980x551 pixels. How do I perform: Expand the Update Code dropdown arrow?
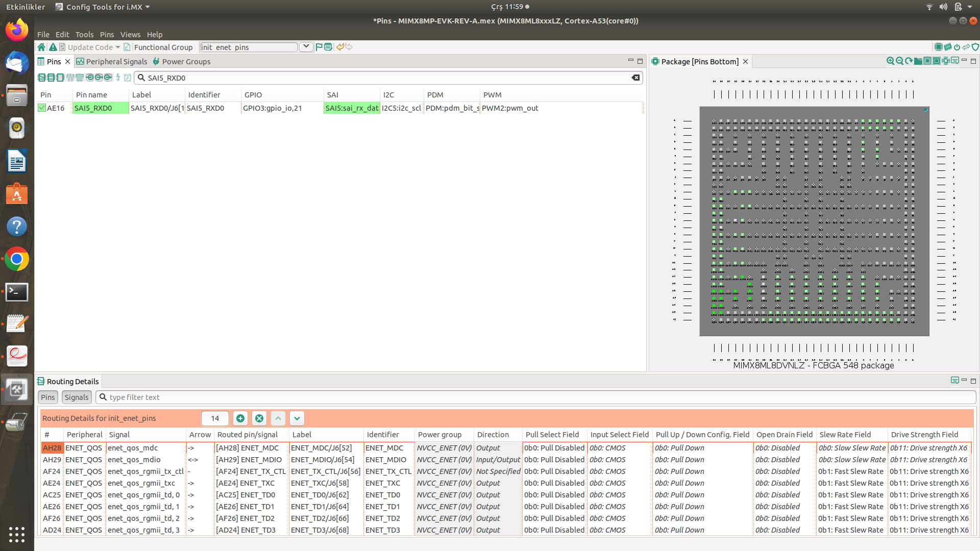(117, 47)
